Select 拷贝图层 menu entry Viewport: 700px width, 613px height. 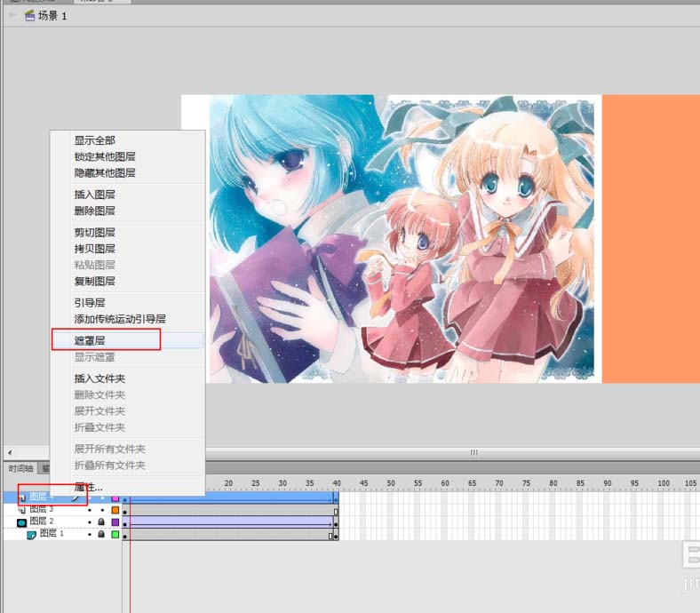(x=95, y=248)
